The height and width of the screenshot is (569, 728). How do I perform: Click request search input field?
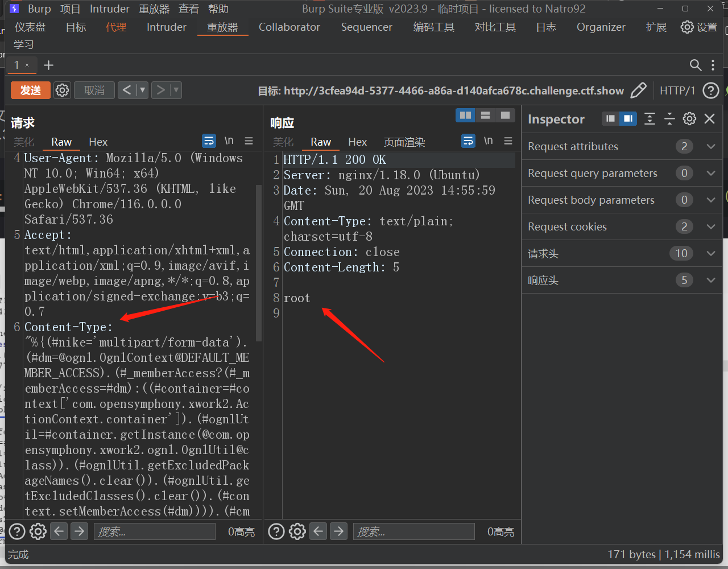(155, 531)
